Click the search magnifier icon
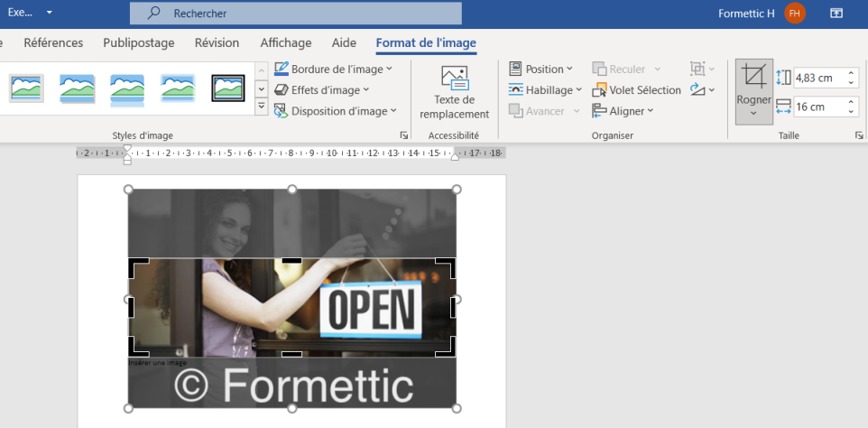Screen dimensions: 868x428 [x=153, y=14]
